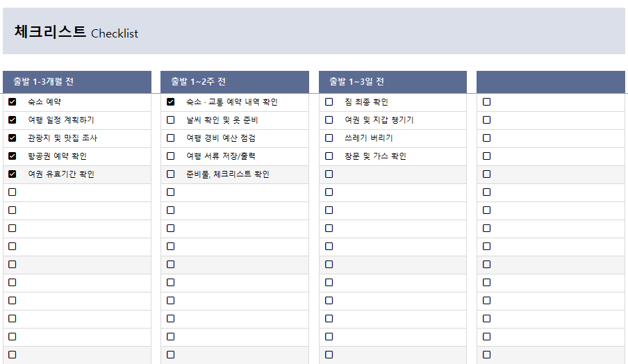Tick the 여행 서류 저장/출력 checkbox

171,156
